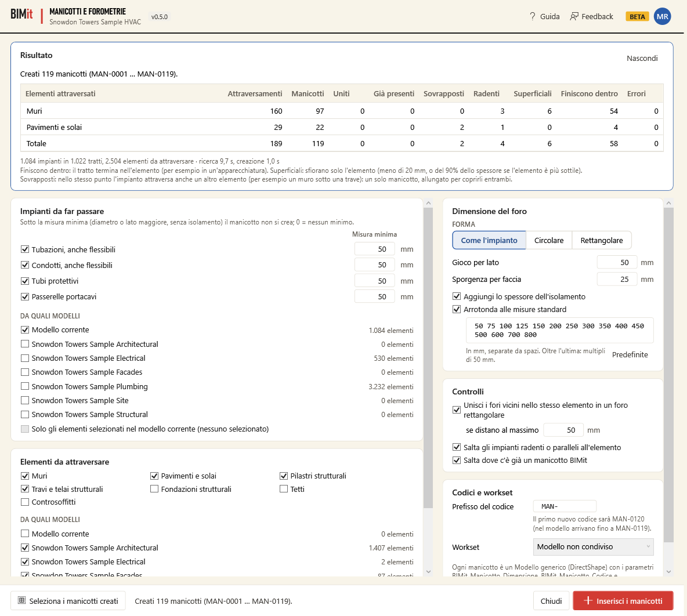Viewport: 687px width, 616px height.
Task: Click Inserisci i manicotti
Action: (623, 601)
